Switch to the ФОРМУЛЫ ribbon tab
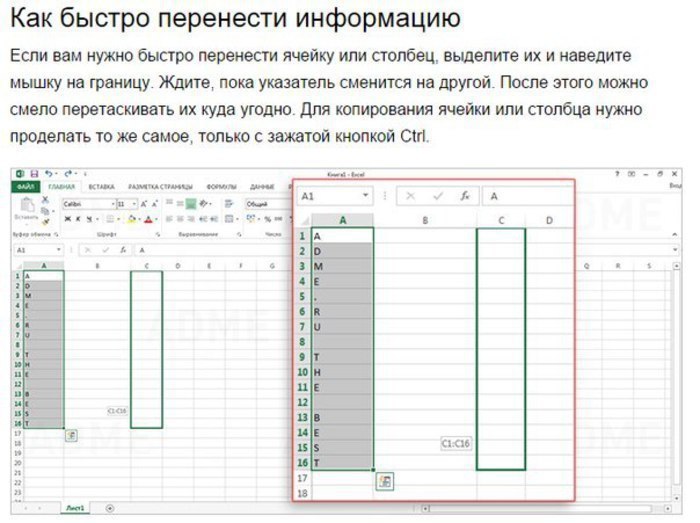This screenshot has height=523, width=700. pos(221,187)
